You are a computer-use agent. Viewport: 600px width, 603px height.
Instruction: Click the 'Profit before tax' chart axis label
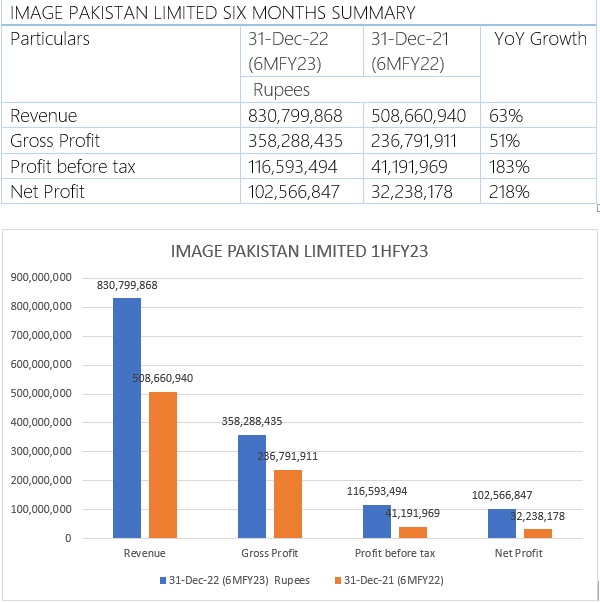(x=395, y=553)
